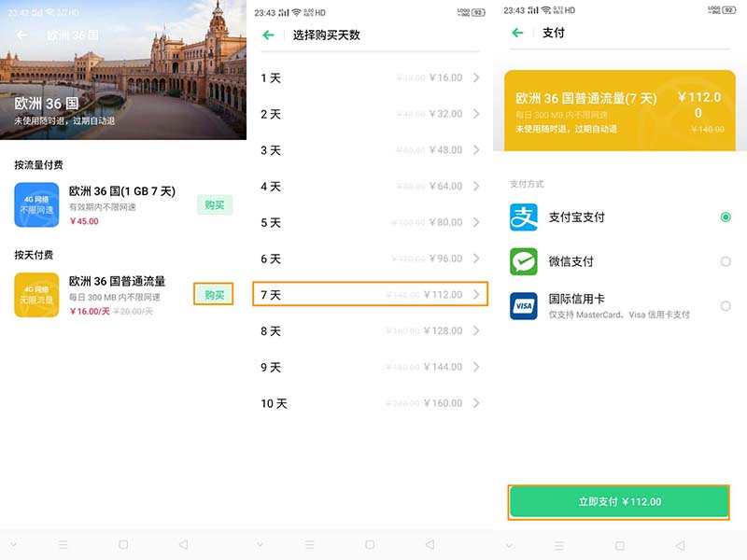Tap the yellow 欧洲36国普通流量(7天) order card
The height and width of the screenshot is (560, 747).
click(620, 110)
